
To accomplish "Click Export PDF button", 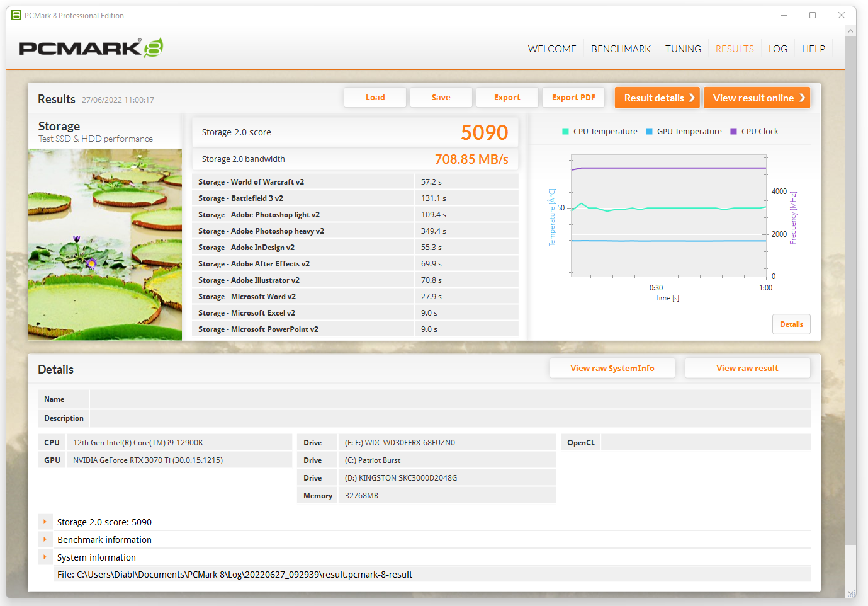I will (x=573, y=98).
